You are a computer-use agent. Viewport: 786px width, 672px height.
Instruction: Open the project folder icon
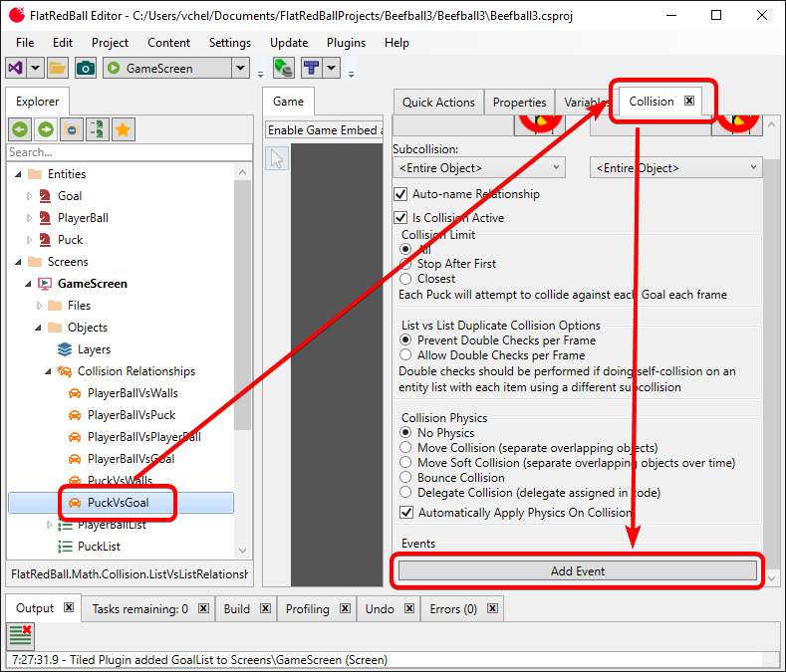58,68
